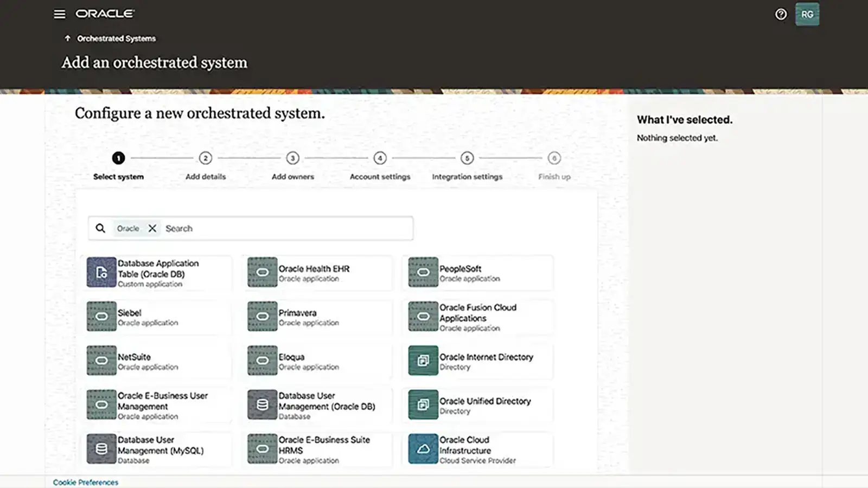868x488 pixels.
Task: Select the PeopleSoft icon
Action: (423, 272)
